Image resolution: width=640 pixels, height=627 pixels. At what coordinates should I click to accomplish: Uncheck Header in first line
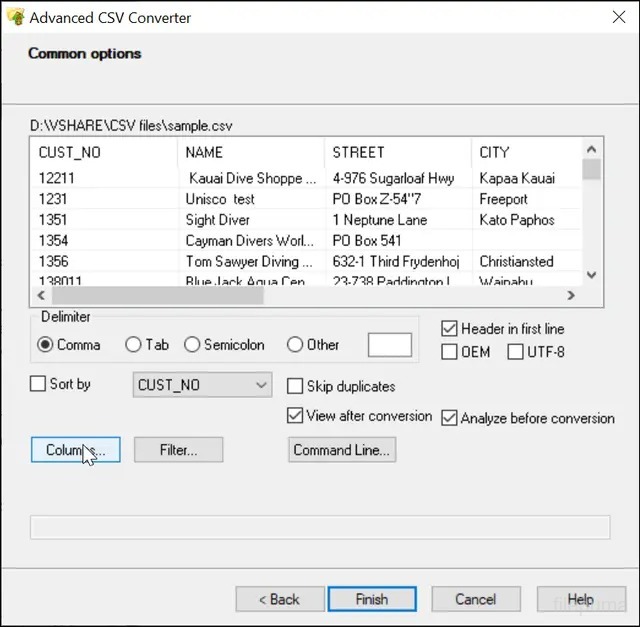click(449, 329)
